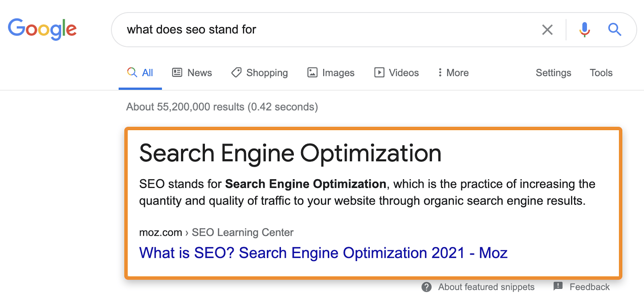Click the Feedback link text
The image size is (644, 303).
(x=589, y=287)
